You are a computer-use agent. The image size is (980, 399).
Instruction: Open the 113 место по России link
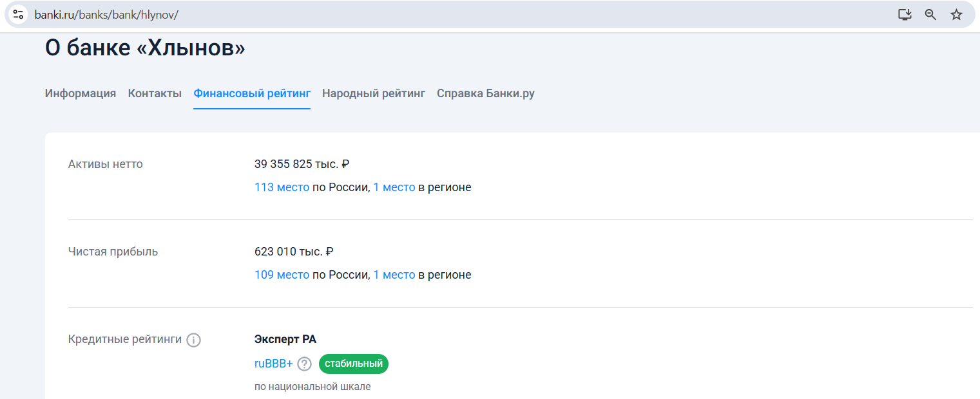tap(282, 187)
